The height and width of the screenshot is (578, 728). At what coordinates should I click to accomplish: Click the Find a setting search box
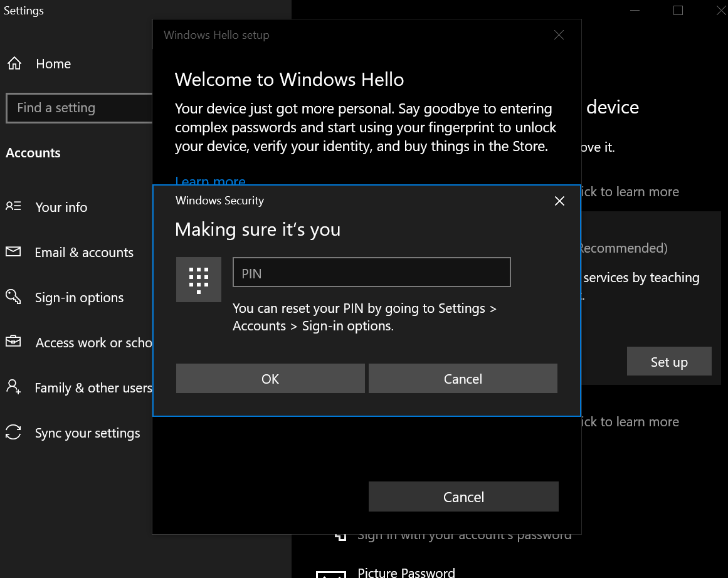(x=80, y=108)
